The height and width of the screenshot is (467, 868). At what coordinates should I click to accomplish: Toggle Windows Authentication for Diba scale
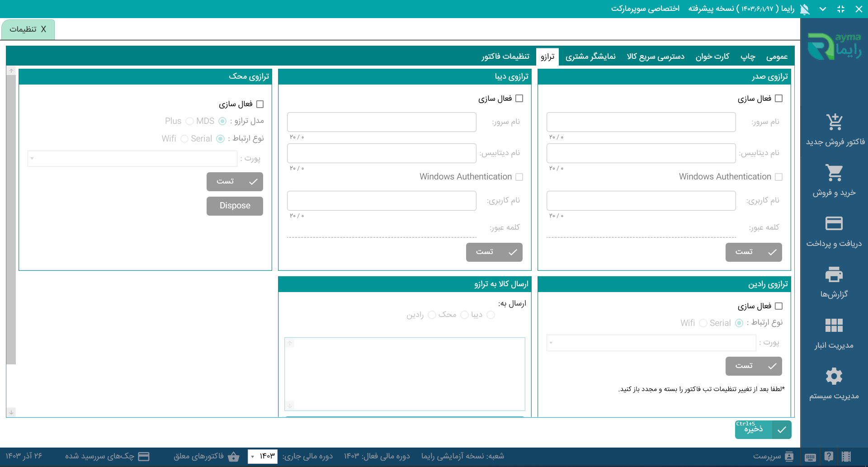[519, 177]
